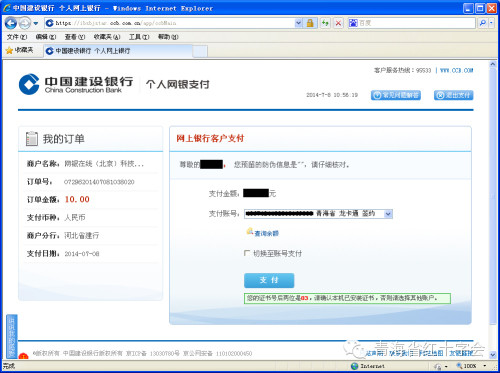500x373 pixels.
Task: Click the Baidu search box
Action: (411, 23)
